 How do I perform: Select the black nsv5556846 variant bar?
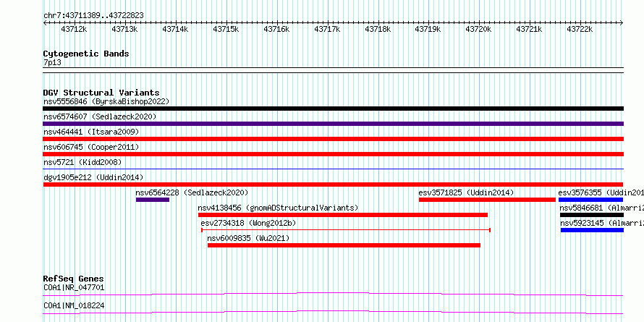pos(333,109)
